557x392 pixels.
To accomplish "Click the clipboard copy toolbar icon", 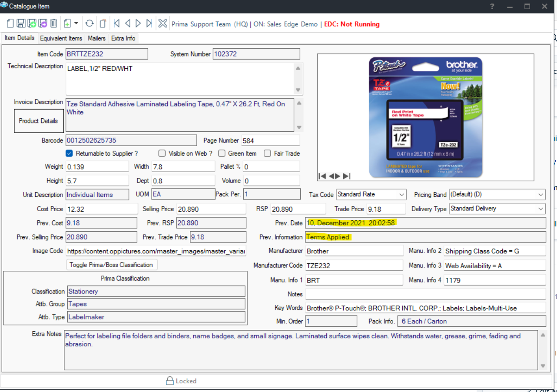I will point(103,23).
